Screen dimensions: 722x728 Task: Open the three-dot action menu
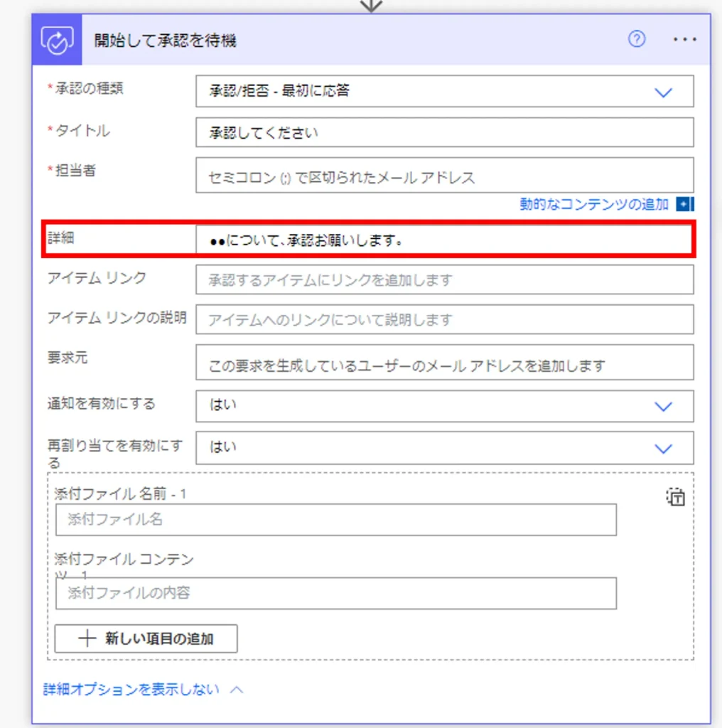[684, 40]
